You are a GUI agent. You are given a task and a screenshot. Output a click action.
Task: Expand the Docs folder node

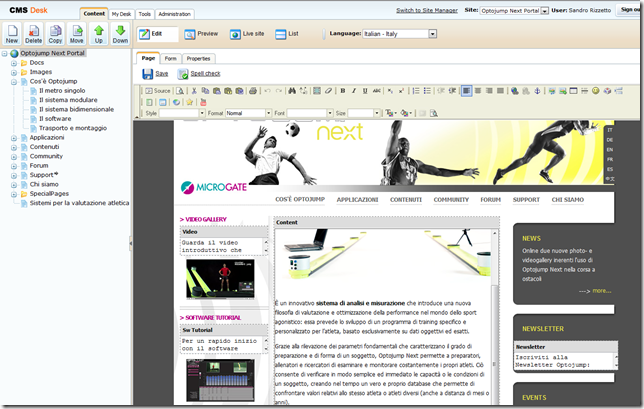tap(14, 63)
